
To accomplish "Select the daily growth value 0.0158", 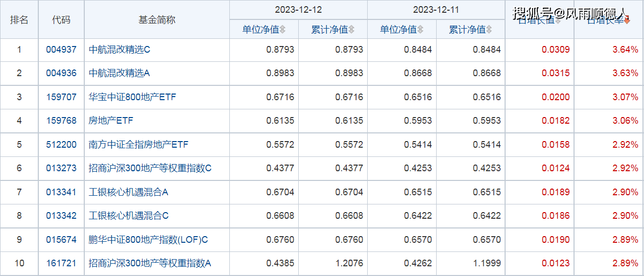I will coord(556,145).
